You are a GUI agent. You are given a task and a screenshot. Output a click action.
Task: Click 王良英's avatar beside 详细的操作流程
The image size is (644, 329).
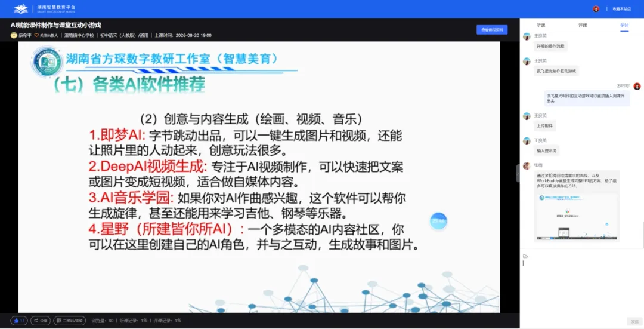[x=527, y=36]
